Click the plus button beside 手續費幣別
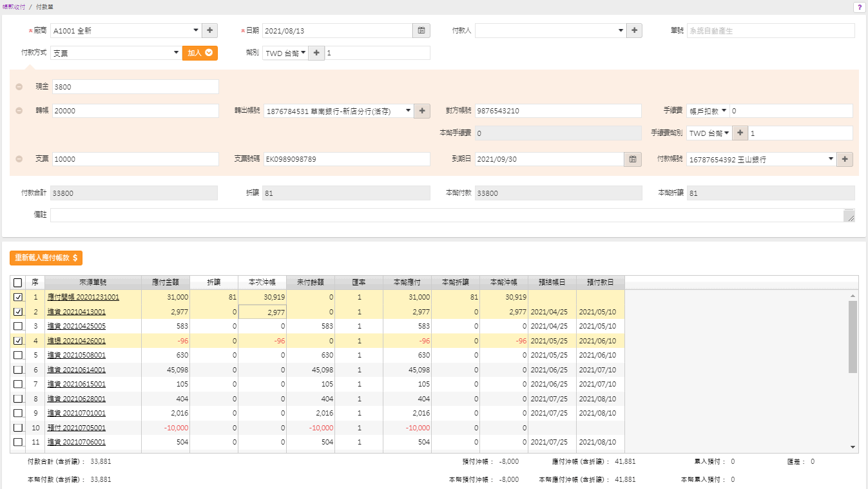Viewport: 868px width, 489px height. coord(740,133)
